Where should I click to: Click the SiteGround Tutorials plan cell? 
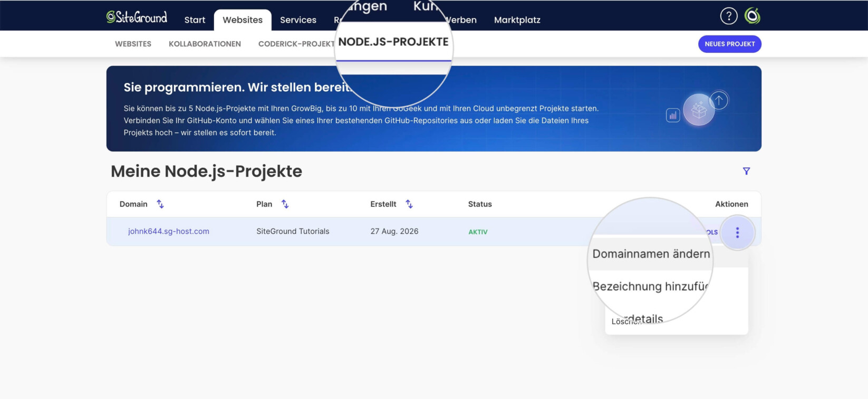click(293, 231)
